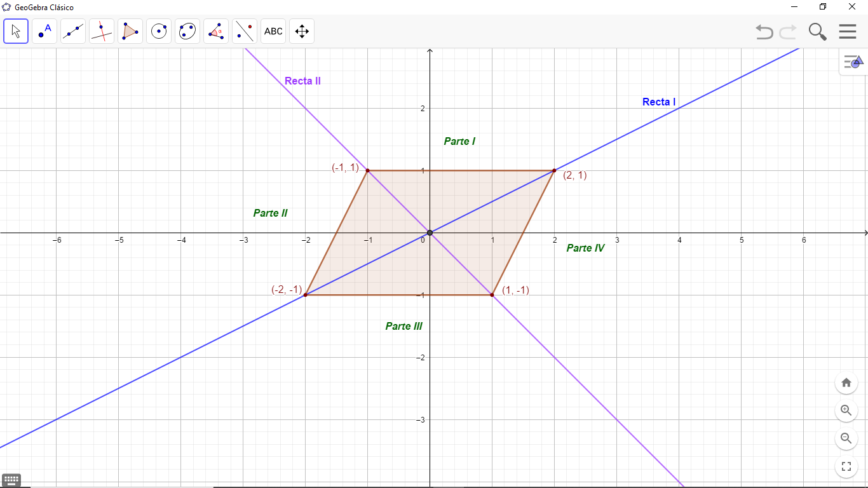Expand the style bar toggle
The height and width of the screenshot is (488, 868).
(x=853, y=62)
